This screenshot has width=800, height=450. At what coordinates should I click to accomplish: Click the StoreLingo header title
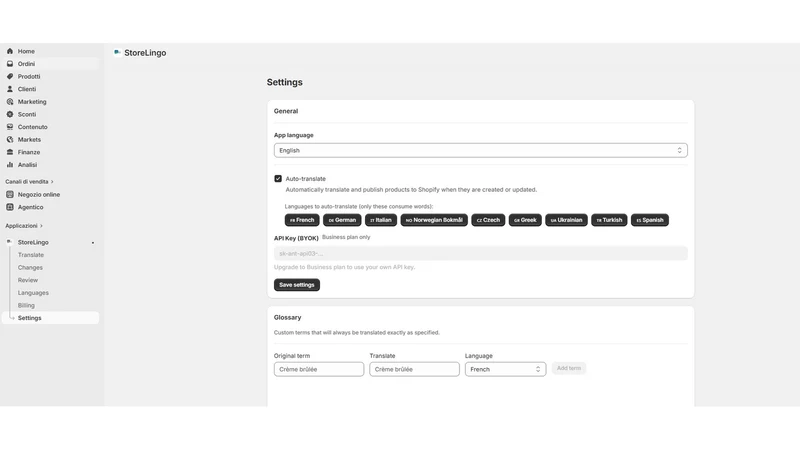pos(145,53)
